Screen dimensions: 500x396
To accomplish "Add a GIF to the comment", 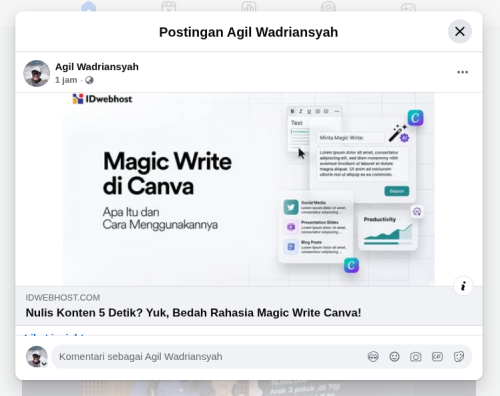I will (437, 357).
